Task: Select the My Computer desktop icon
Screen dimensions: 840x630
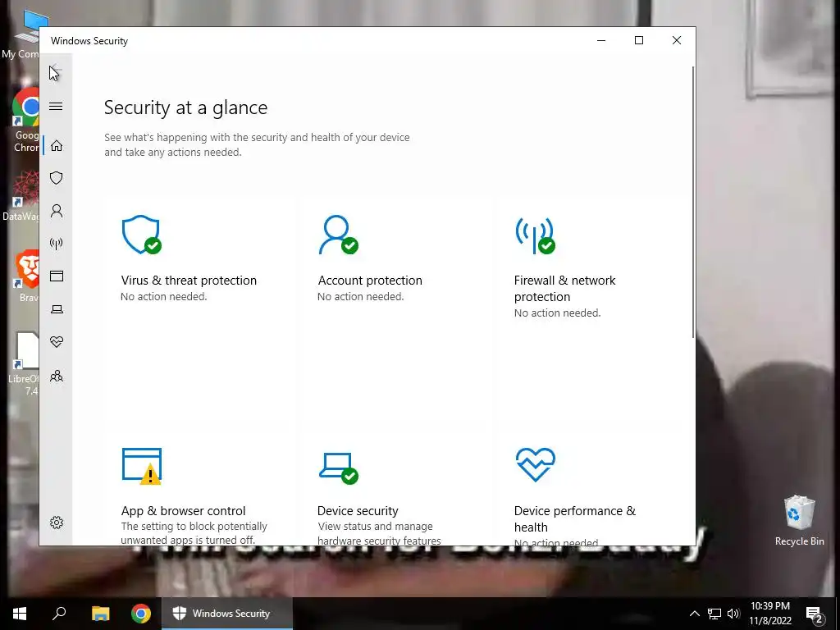Action: tap(21, 33)
